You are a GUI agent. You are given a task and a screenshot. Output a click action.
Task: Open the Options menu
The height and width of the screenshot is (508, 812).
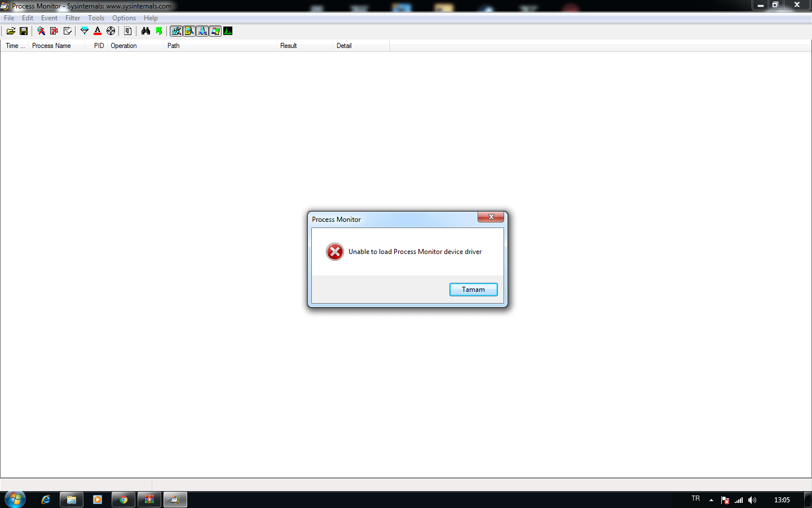pos(124,18)
